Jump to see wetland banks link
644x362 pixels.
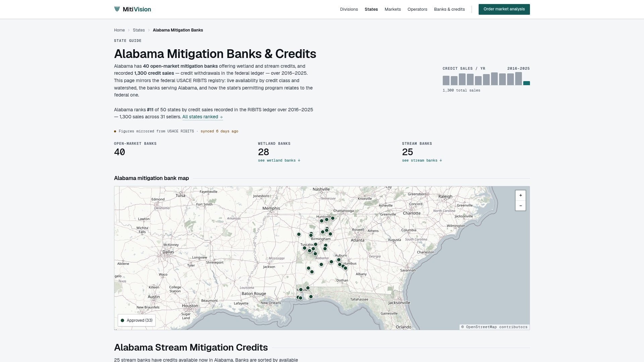click(279, 161)
